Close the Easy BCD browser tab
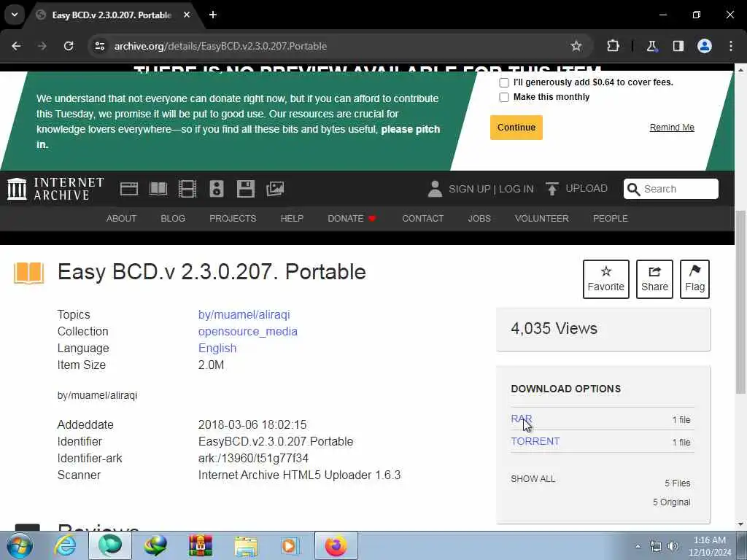This screenshot has height=560, width=747. click(187, 15)
